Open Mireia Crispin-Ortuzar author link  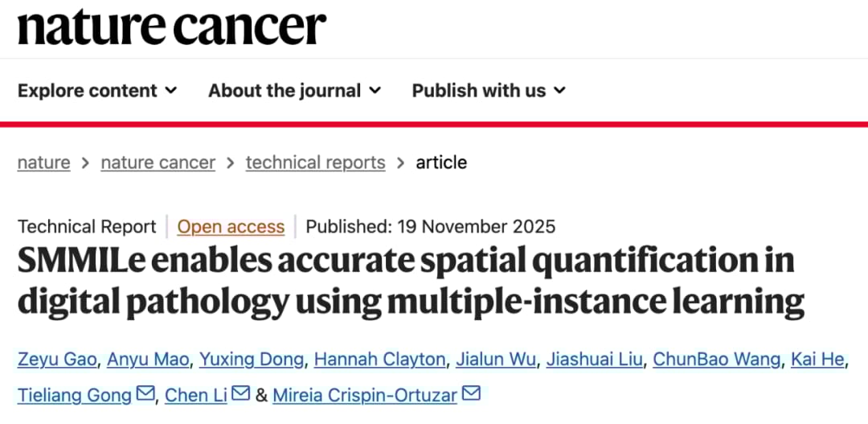click(x=366, y=395)
